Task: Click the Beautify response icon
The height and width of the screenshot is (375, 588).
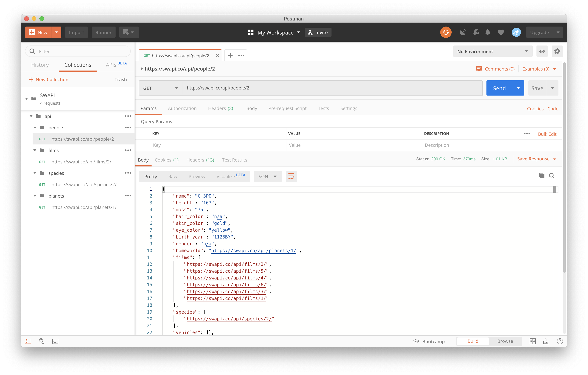Action: 291,176
